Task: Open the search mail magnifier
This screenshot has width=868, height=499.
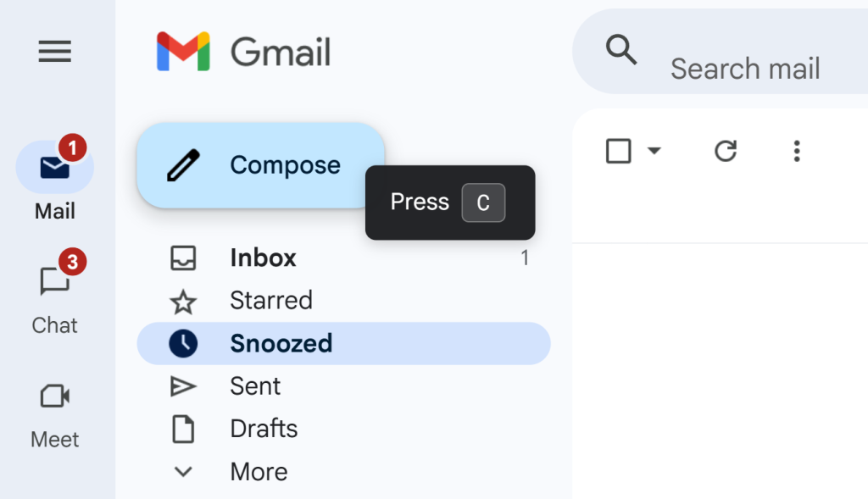Action: pos(621,51)
